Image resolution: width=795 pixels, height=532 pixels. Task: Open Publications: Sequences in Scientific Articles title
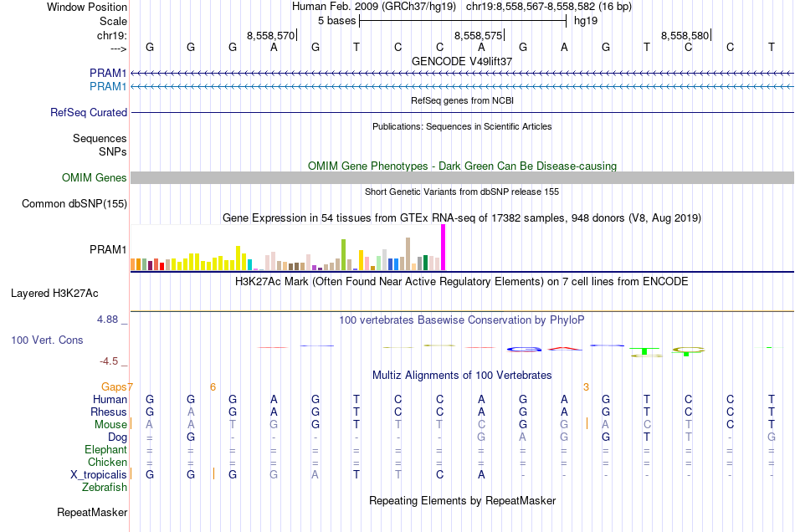(462, 126)
